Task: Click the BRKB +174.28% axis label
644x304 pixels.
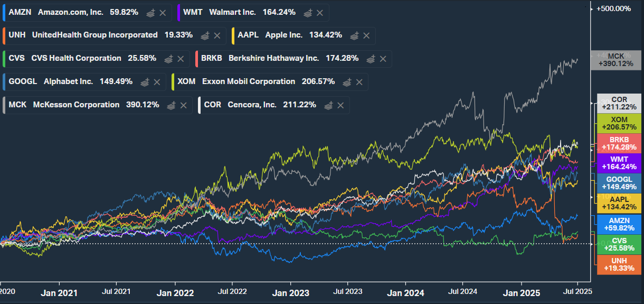Action: tap(619, 143)
